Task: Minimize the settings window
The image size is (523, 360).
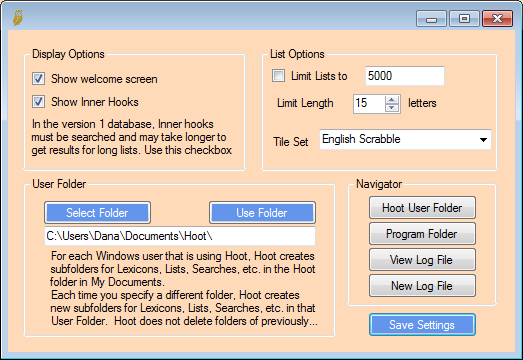Action: coord(431,18)
